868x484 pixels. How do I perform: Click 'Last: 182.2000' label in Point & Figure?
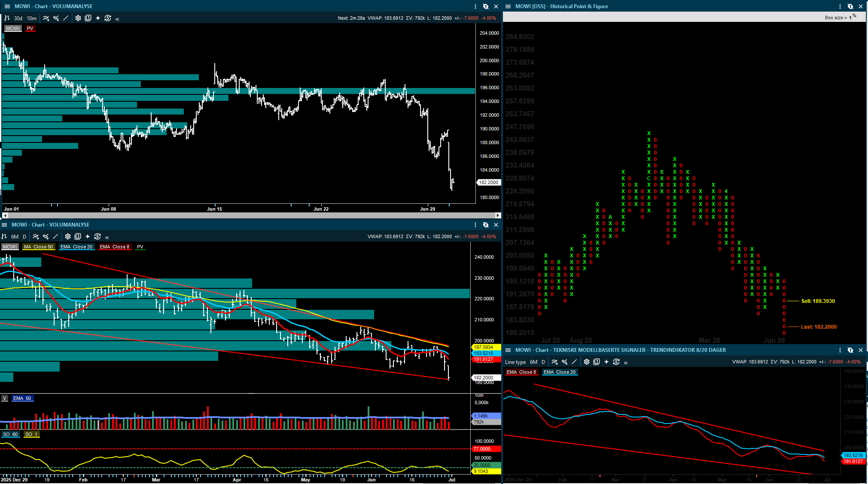[x=819, y=327]
